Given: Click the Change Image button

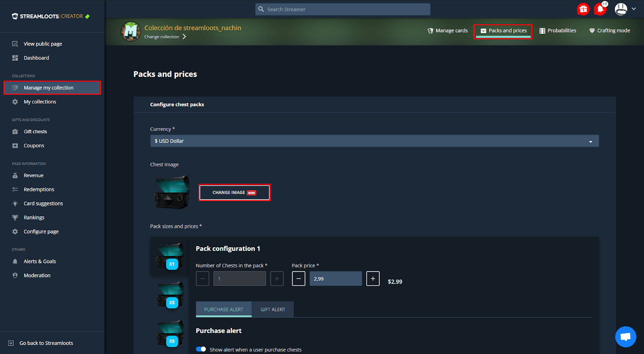Looking at the screenshot, I should tap(235, 193).
